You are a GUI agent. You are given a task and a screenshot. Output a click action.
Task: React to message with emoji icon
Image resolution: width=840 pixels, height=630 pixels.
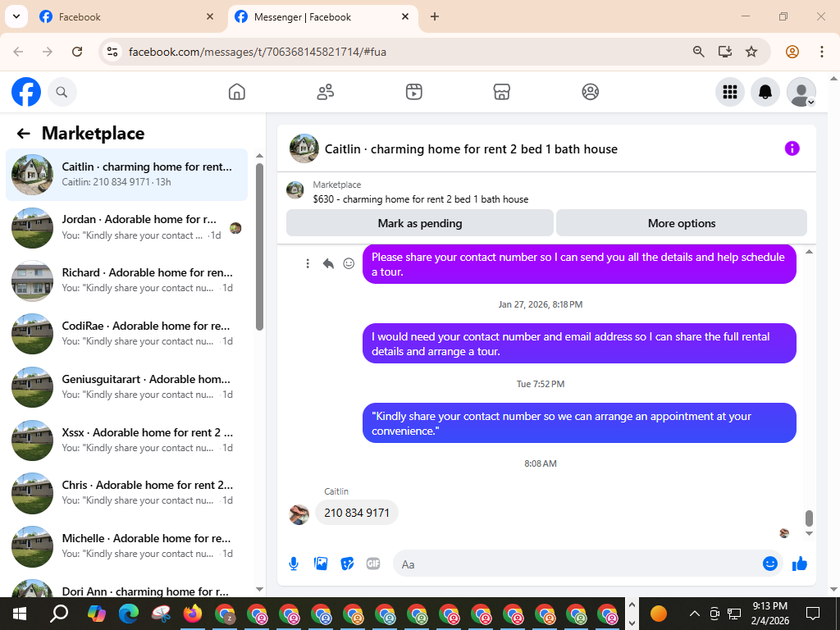(349, 263)
